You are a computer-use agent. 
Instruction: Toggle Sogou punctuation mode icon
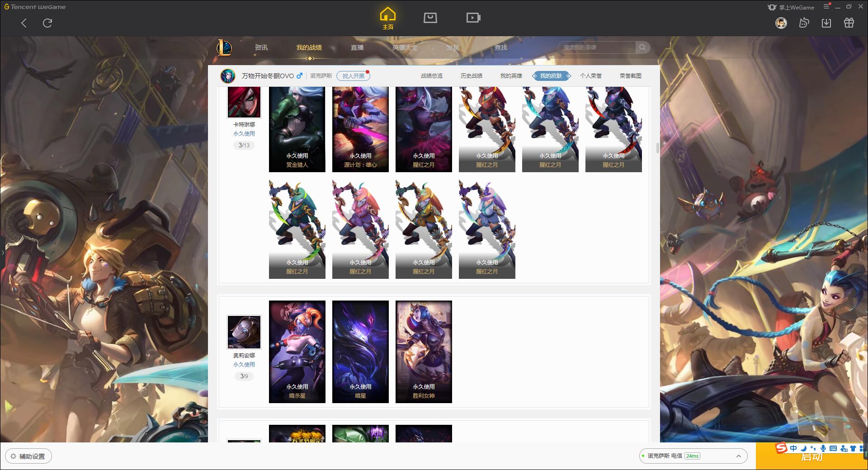813,448
